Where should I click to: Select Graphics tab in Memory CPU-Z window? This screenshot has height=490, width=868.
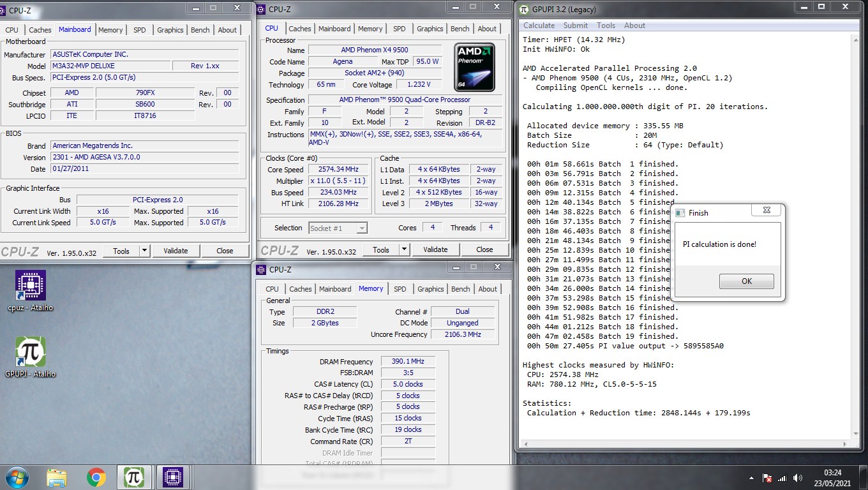[430, 289]
